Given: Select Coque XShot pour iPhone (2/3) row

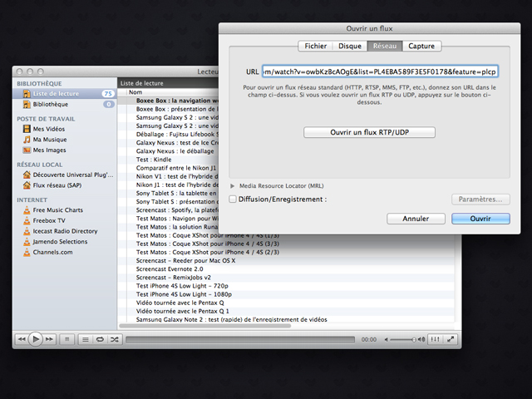Looking at the screenshot, I should [286, 252].
